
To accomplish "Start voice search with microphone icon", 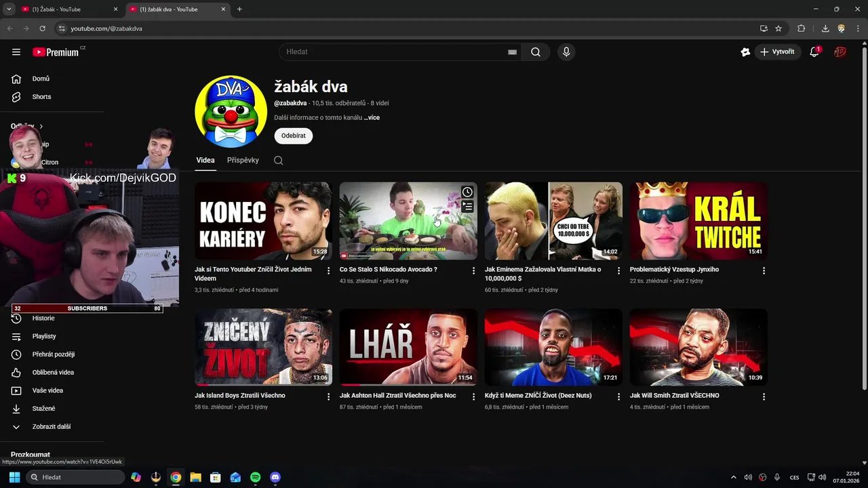I will point(566,52).
